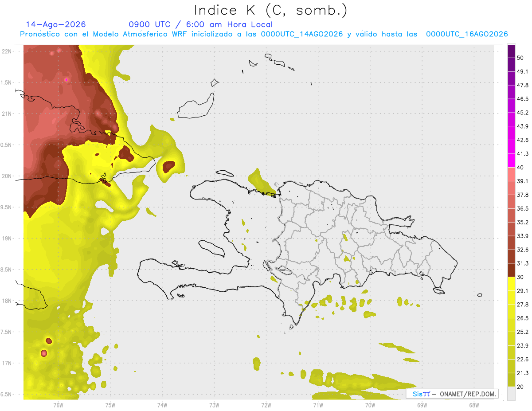Click the "71W" longitude axis label
The image size is (532, 411).
click(318, 405)
